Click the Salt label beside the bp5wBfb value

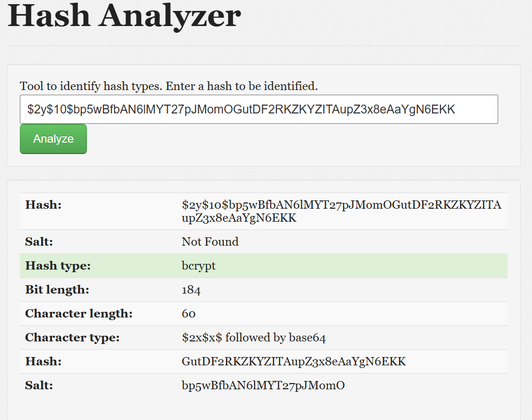click(x=39, y=385)
